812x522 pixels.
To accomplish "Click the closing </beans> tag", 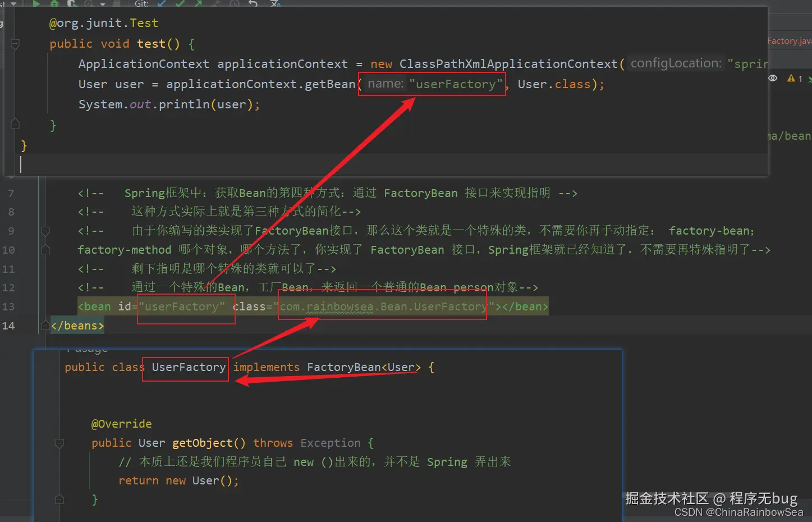I will [77, 326].
